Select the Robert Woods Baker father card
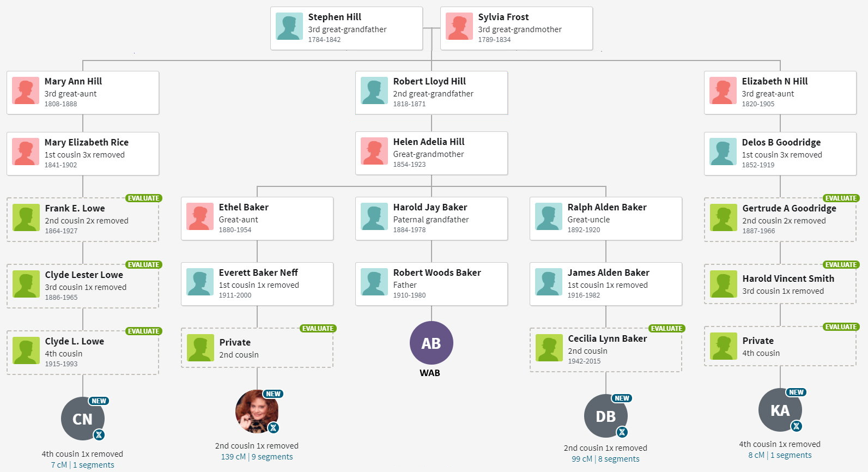The width and height of the screenshot is (868, 472). coord(432,284)
